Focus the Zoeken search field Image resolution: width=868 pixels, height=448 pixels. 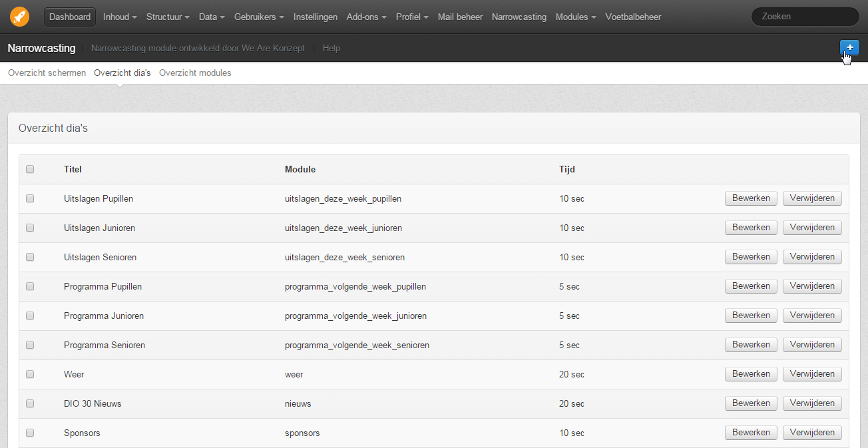[x=805, y=17]
